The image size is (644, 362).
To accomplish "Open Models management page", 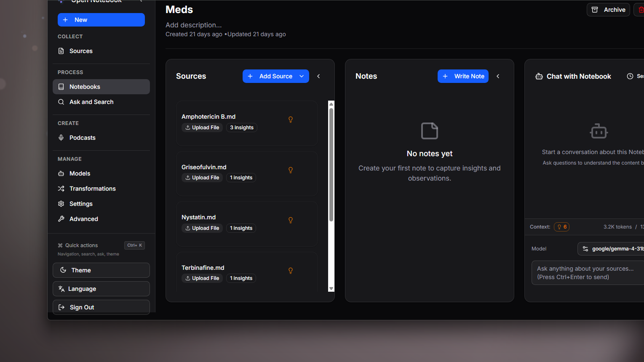I will pos(101,173).
